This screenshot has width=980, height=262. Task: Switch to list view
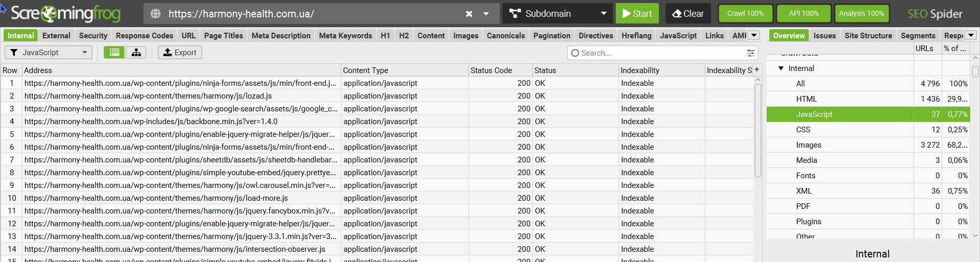[x=114, y=53]
